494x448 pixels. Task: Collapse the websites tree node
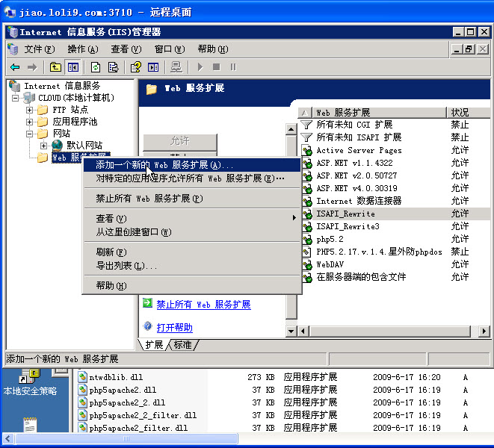(x=30, y=134)
